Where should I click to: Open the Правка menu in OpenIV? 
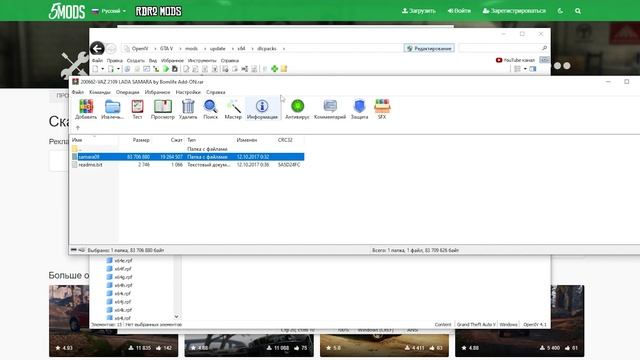115,60
